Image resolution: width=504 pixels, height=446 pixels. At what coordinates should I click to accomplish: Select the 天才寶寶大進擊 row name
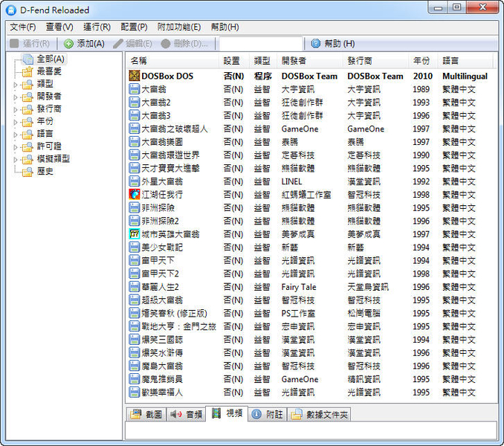click(171, 168)
